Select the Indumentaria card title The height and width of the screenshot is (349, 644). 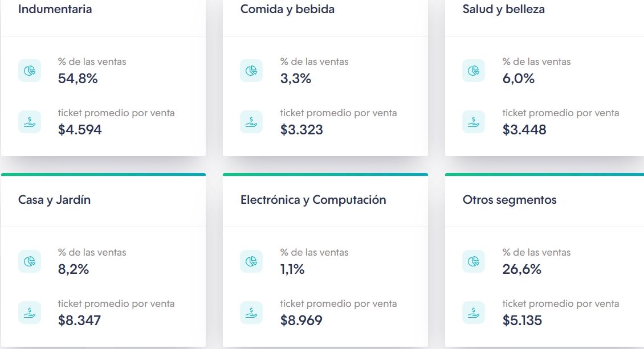[x=55, y=9]
